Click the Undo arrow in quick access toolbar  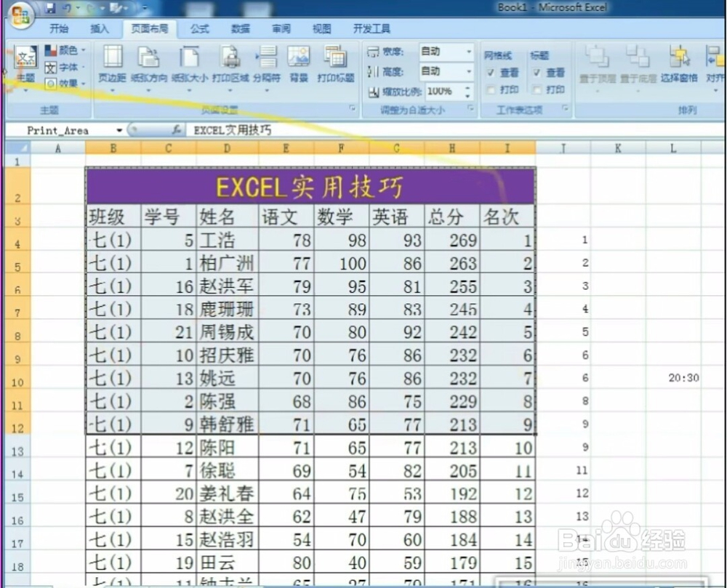coord(68,8)
